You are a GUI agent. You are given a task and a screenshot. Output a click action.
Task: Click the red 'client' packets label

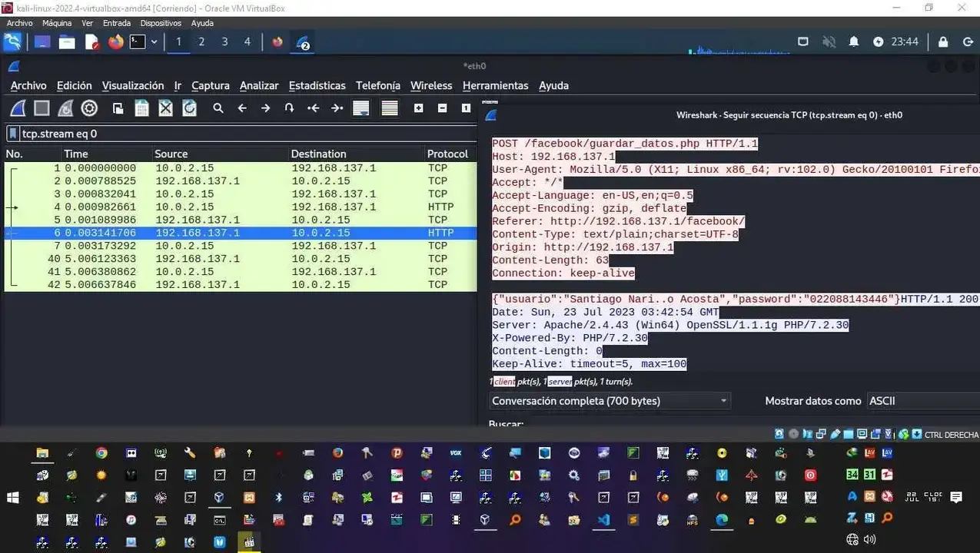[x=504, y=382]
